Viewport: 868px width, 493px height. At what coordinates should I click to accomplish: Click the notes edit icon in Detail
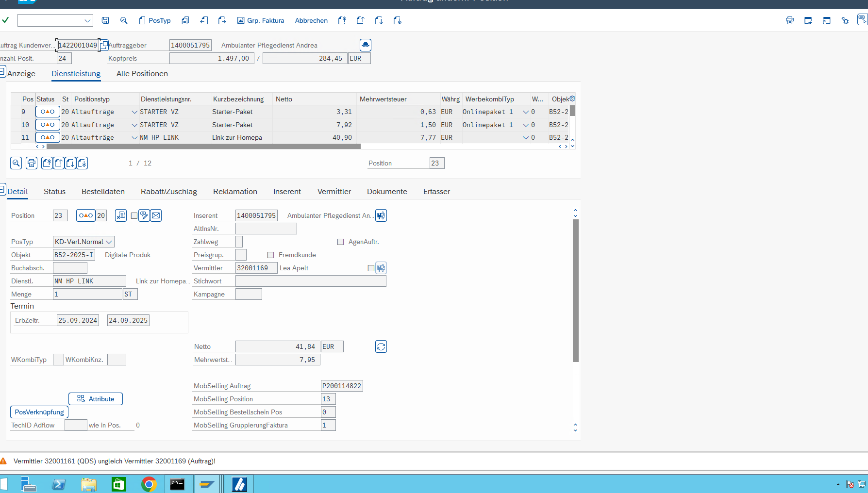144,215
